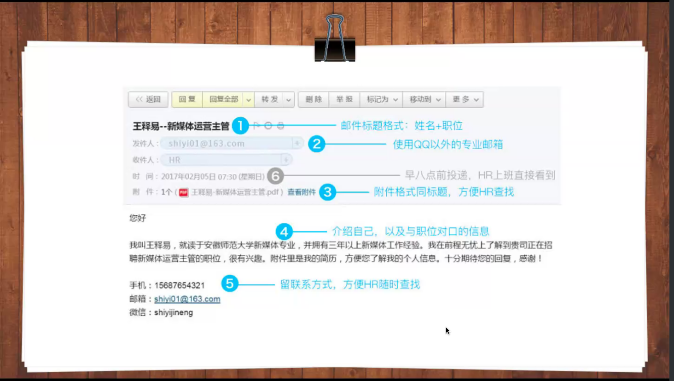This screenshot has width=674, height=381.
Task: Click the shiyi01@163.com email link in the body
Action: click(187, 299)
